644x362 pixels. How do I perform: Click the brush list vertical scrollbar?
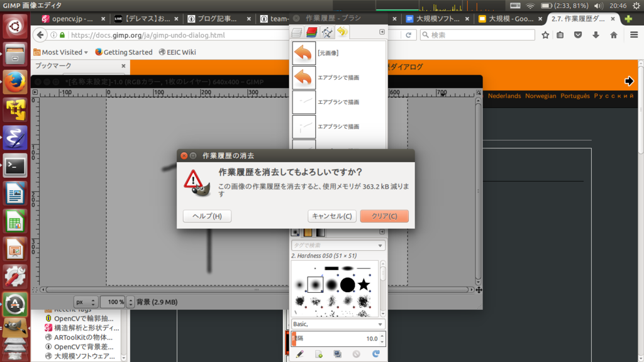383,288
